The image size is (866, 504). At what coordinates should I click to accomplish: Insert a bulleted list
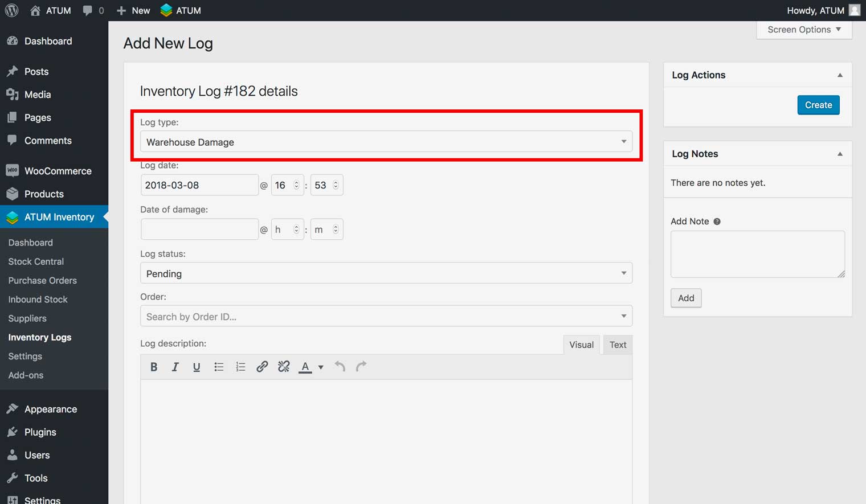(x=219, y=367)
